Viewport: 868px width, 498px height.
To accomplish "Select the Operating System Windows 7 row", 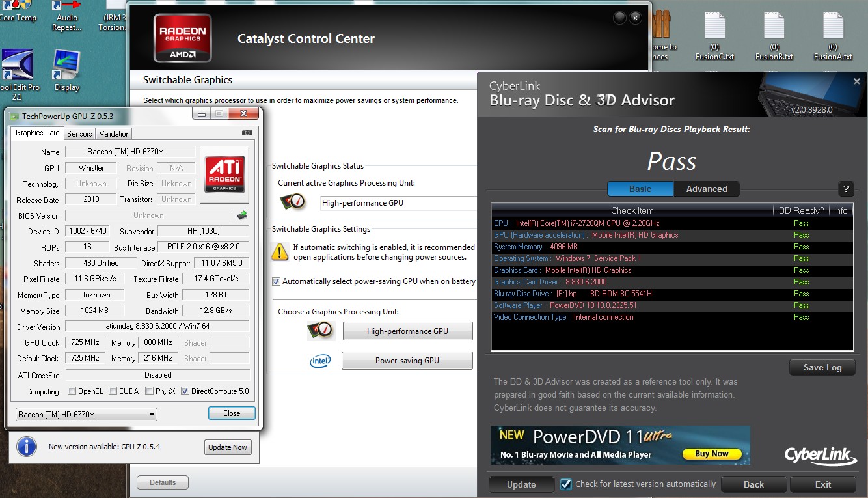I will coord(672,258).
